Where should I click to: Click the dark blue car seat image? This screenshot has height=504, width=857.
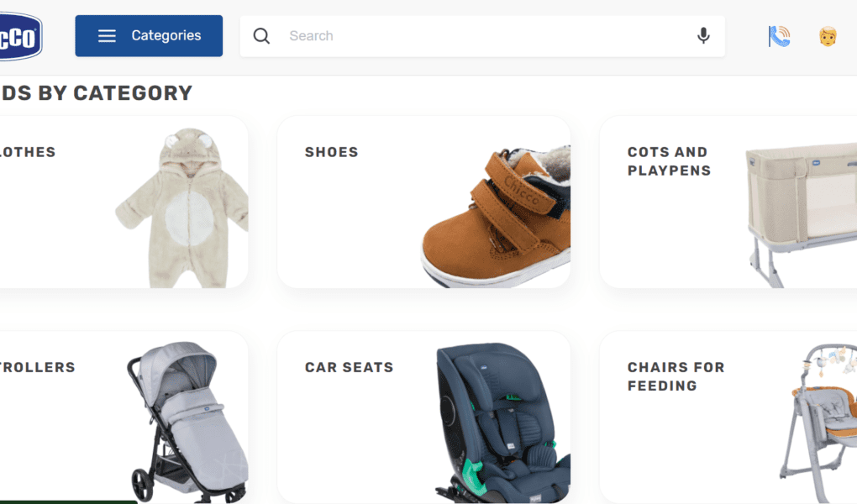[x=502, y=422]
